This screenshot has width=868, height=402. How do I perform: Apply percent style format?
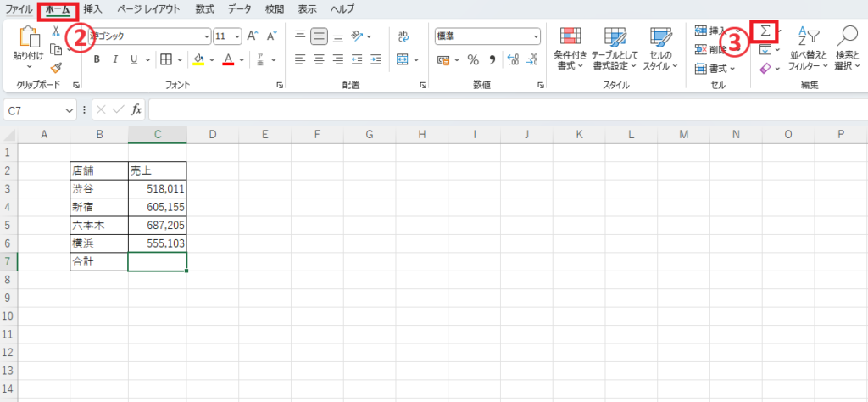(473, 60)
